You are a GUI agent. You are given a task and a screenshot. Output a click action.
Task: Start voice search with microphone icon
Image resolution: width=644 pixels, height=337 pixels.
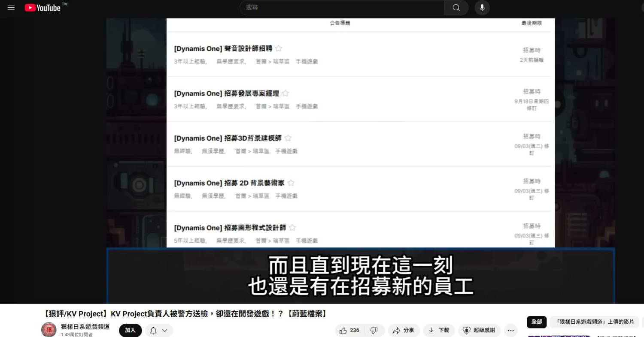click(482, 8)
